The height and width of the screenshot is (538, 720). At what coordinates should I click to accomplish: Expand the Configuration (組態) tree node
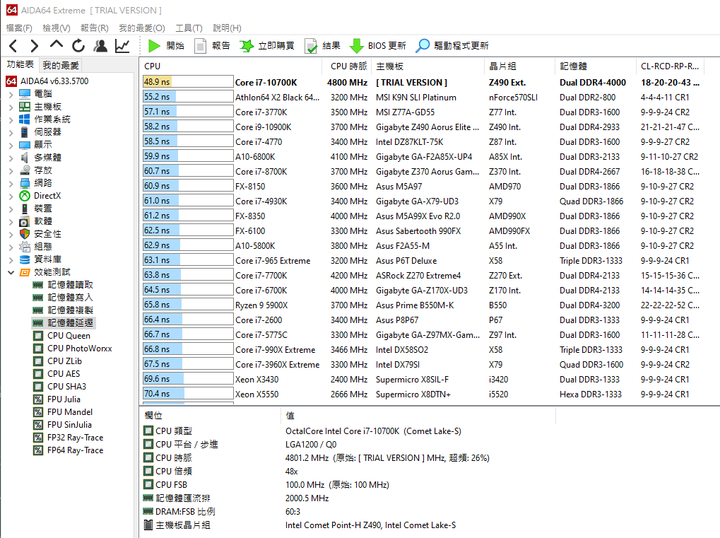pos(11,247)
